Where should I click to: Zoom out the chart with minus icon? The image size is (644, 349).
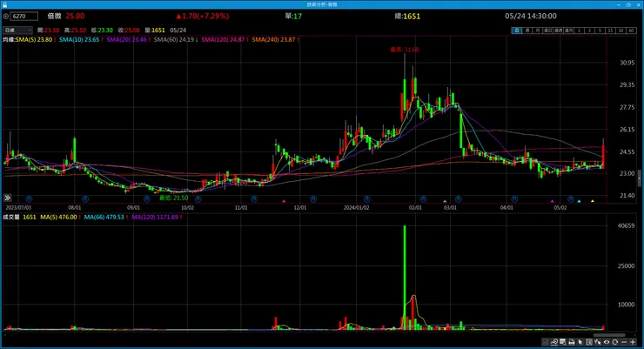(x=624, y=342)
